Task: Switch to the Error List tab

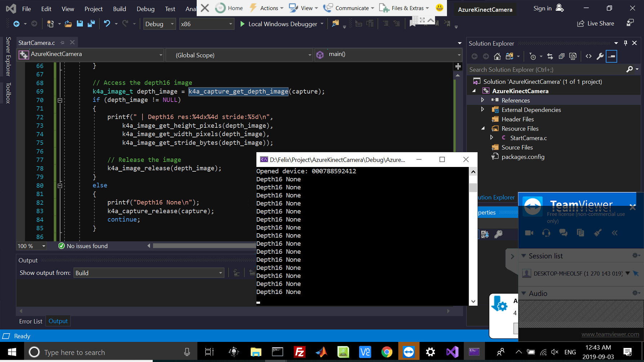Action: tap(30, 321)
